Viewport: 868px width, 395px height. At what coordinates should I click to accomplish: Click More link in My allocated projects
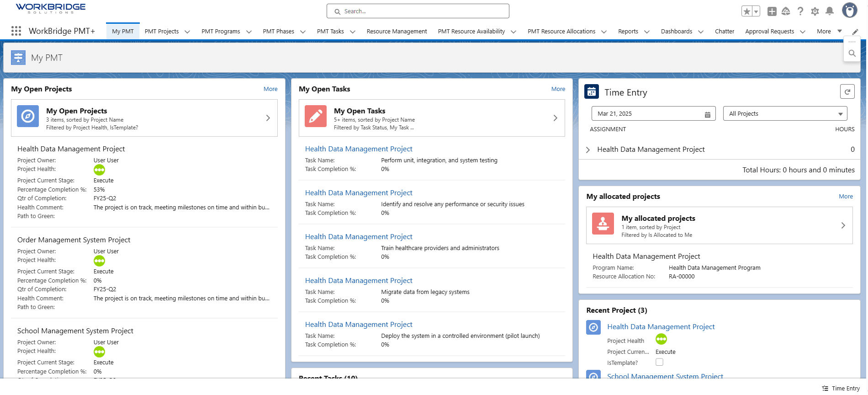846,197
